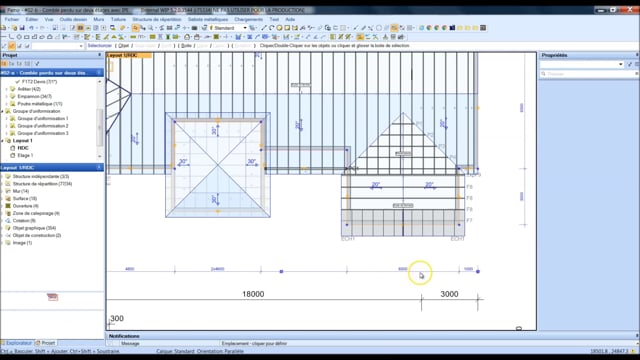Toggle the highlighted pencil icon in selection bar

coord(12,46)
